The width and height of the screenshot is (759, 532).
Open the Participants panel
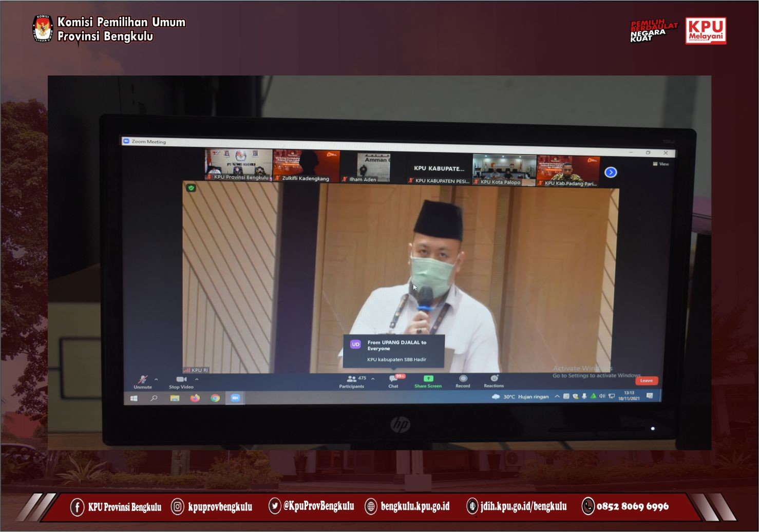coord(352,380)
